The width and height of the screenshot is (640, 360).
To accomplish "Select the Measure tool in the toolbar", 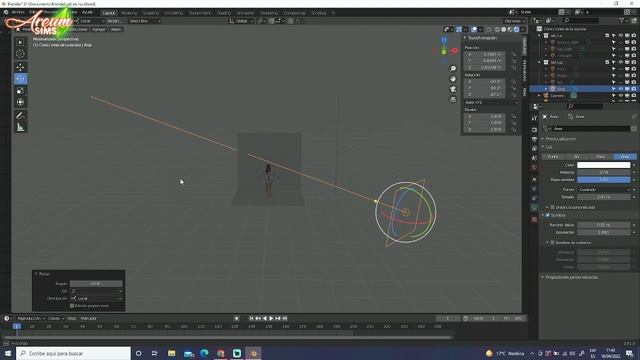I will (x=20, y=127).
